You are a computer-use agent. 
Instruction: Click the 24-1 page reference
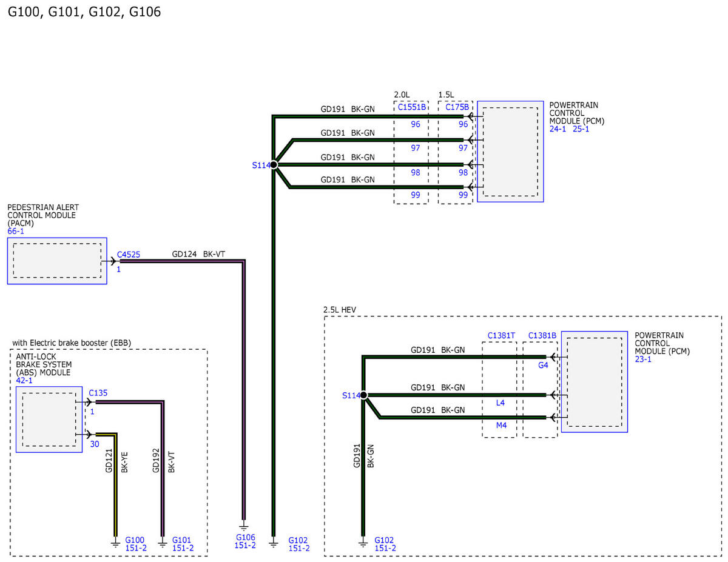click(x=558, y=129)
